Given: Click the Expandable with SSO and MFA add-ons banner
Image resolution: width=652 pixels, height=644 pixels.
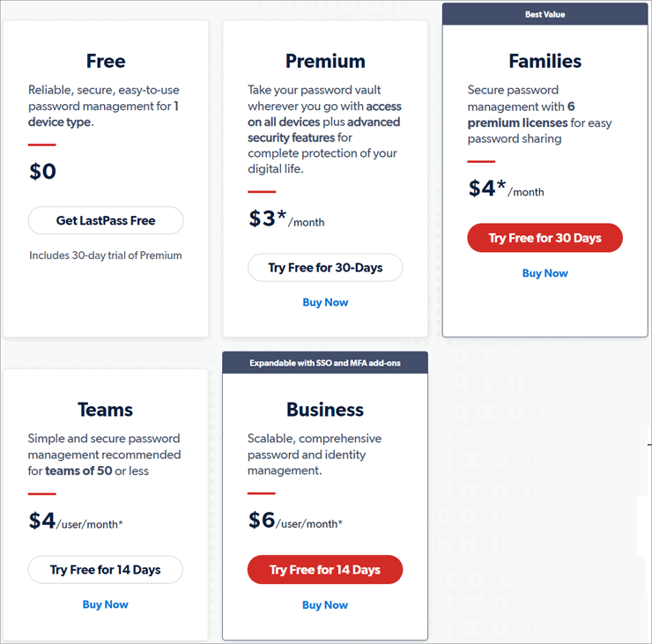Looking at the screenshot, I should point(325,363).
